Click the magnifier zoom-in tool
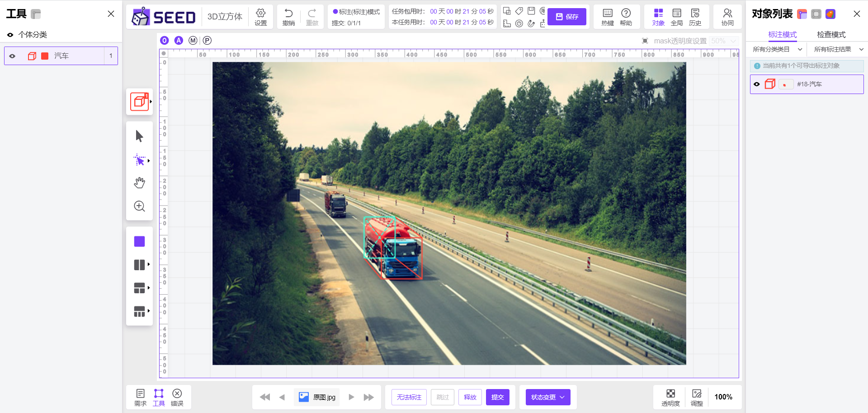Viewport: 868px width, 413px height. (139, 206)
